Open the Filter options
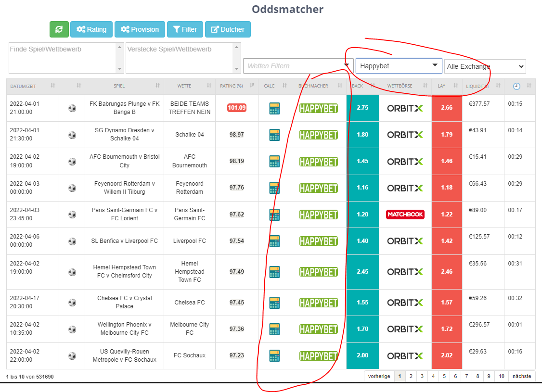The height and width of the screenshot is (392, 542). (185, 29)
